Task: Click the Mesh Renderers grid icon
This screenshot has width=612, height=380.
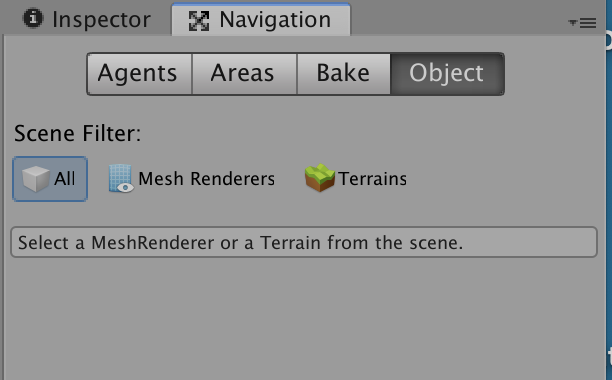Action: pos(121,178)
